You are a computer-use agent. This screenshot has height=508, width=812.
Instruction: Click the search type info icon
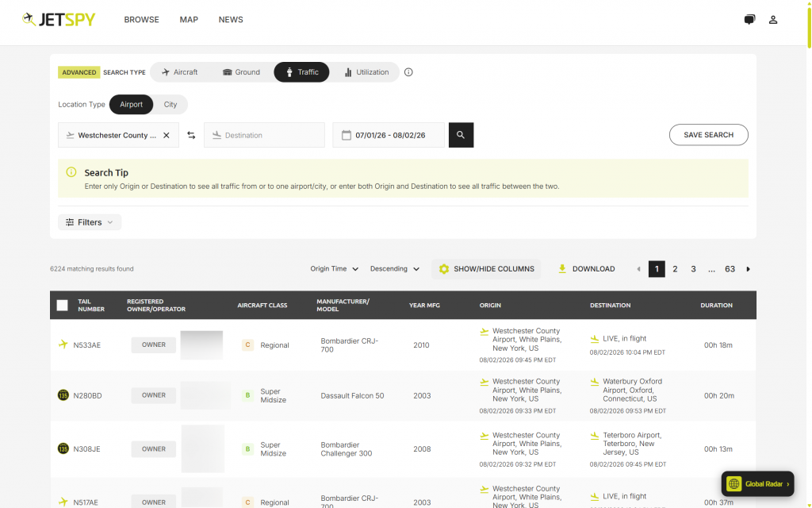click(x=408, y=72)
